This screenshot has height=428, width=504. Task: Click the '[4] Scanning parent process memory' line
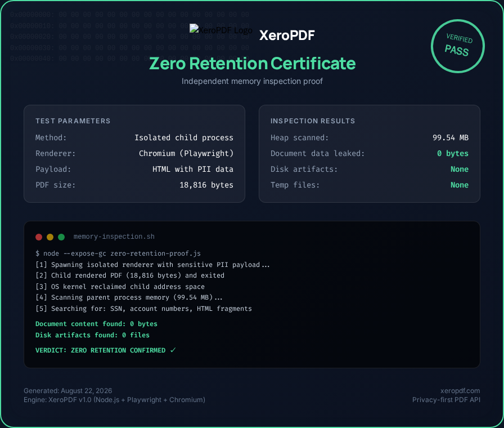(129, 298)
